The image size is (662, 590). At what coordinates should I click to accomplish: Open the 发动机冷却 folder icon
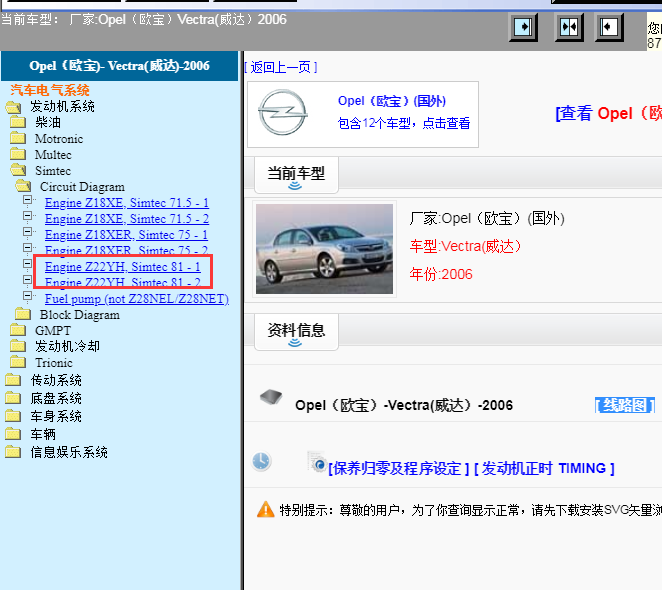[18, 346]
